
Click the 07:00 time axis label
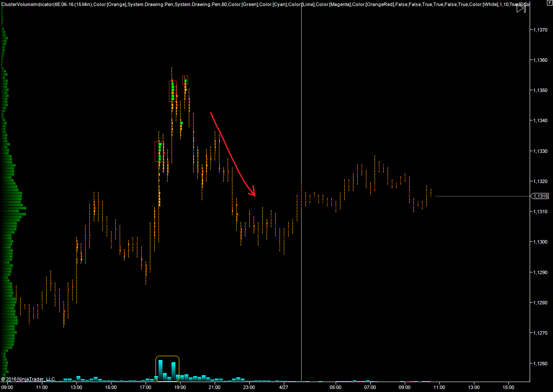(370, 387)
